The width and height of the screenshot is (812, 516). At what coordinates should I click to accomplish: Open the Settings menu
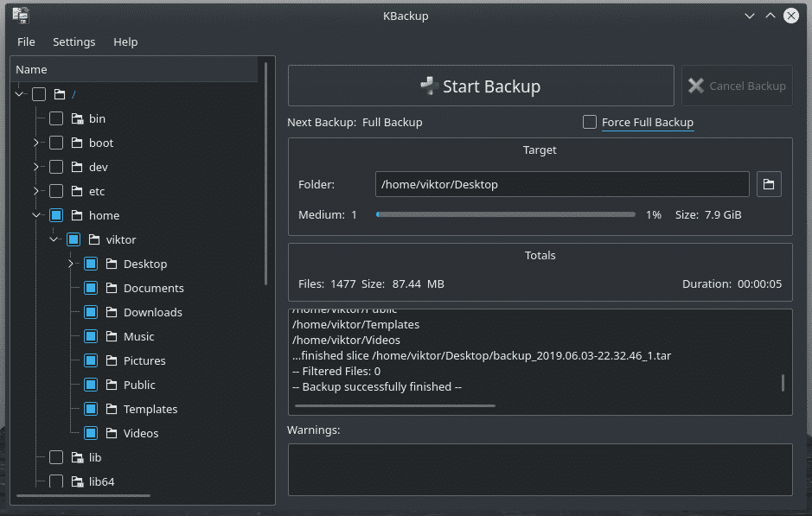pos(74,42)
